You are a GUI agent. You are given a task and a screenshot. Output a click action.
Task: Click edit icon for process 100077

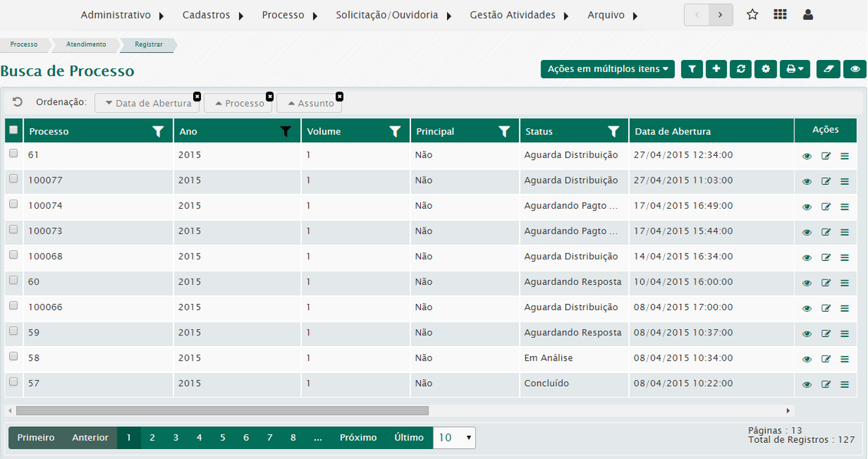(x=826, y=181)
